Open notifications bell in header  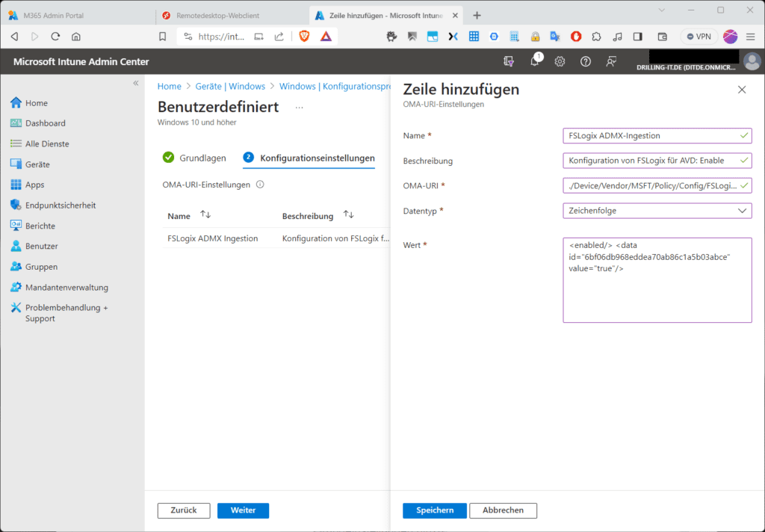point(535,61)
